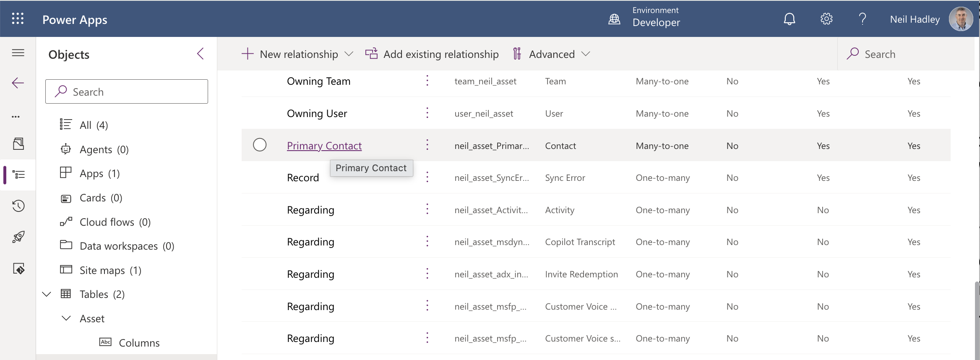This screenshot has height=360, width=980.
Task: Click the Invite Redemption cell
Action: click(581, 274)
